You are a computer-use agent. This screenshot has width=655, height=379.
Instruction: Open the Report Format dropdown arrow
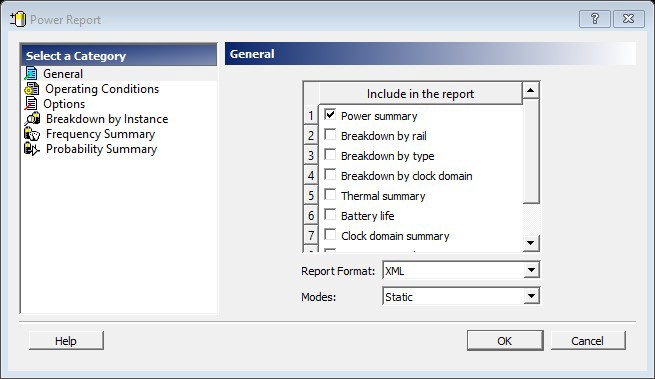[x=531, y=270]
